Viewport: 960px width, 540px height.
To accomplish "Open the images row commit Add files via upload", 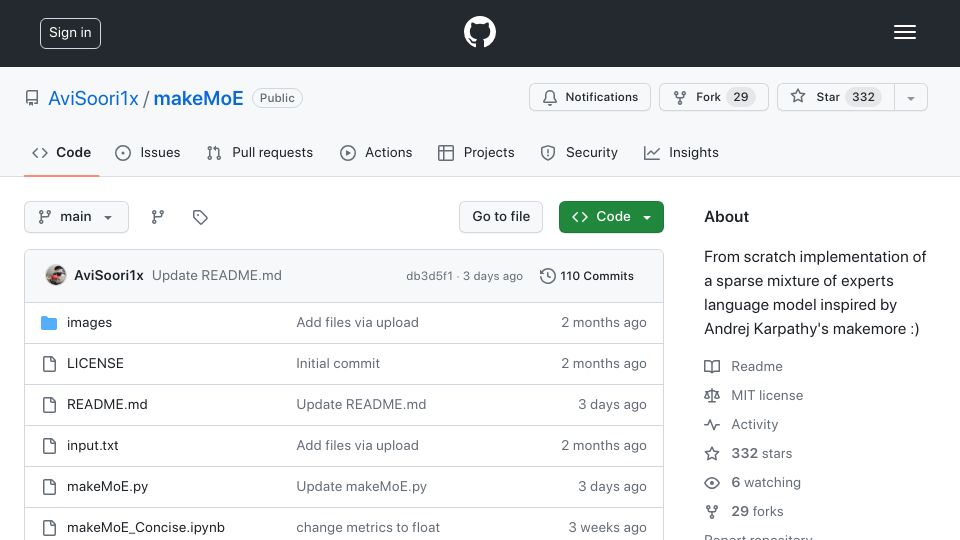I will 358,323.
